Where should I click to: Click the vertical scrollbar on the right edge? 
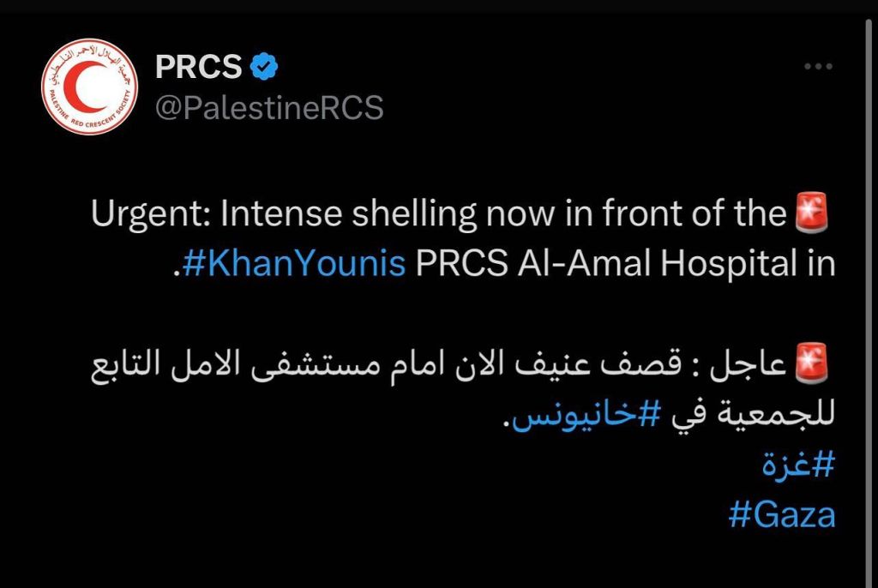pyautogui.click(x=869, y=303)
